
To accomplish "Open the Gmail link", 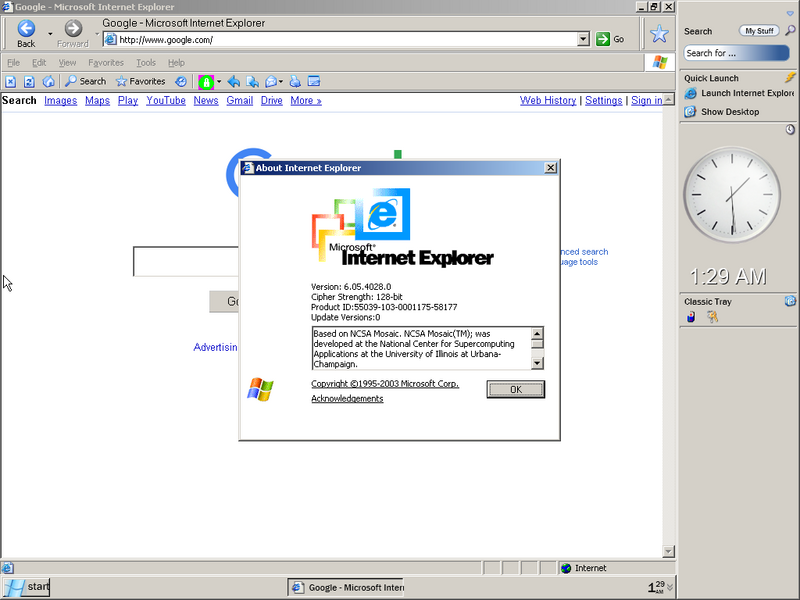I will (x=240, y=101).
